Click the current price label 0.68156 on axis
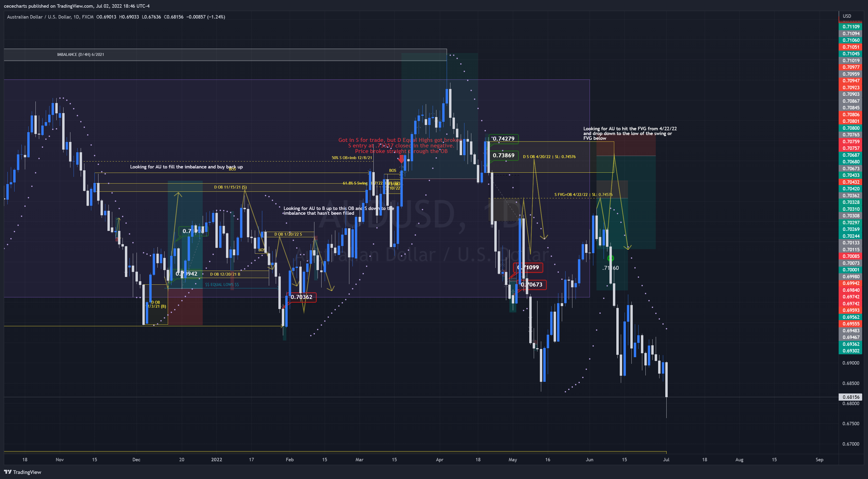 (851, 397)
